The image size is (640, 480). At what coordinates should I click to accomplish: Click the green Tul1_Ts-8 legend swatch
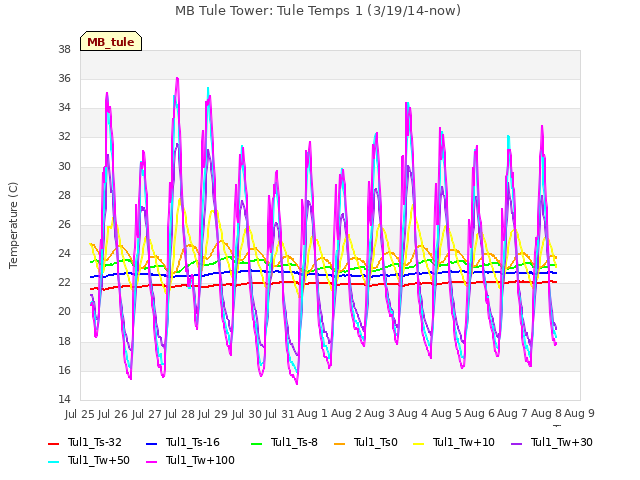point(256,444)
